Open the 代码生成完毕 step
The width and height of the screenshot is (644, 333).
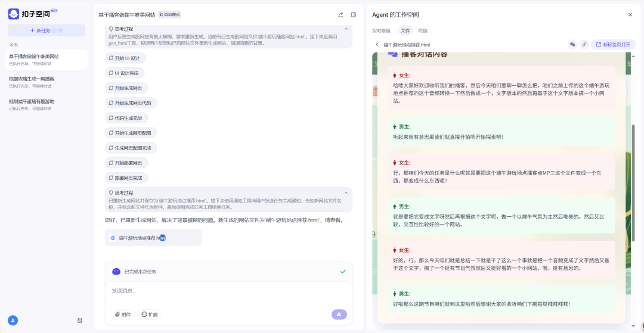click(126, 118)
